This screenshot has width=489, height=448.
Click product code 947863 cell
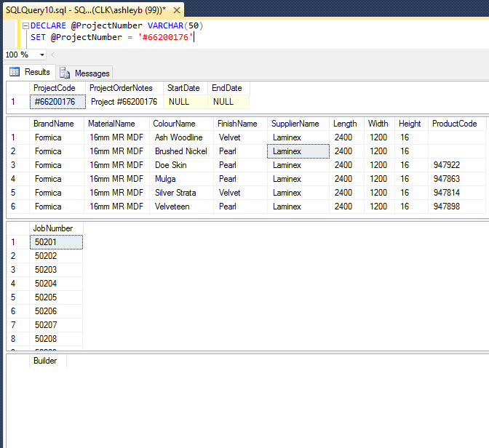tap(457, 179)
